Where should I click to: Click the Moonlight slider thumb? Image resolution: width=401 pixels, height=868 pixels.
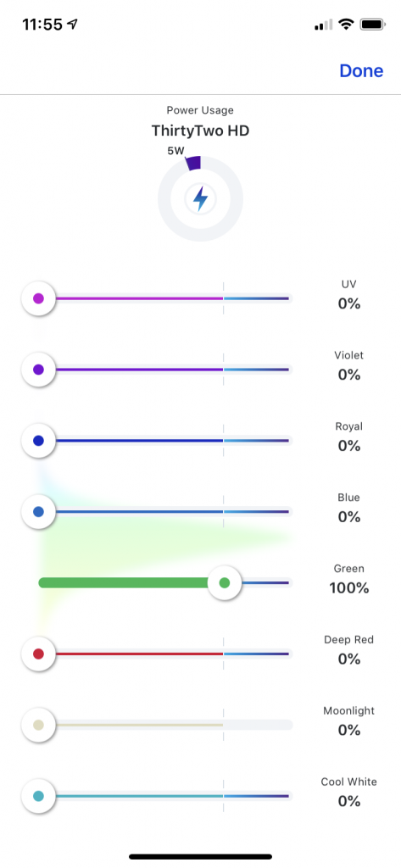pos(38,726)
